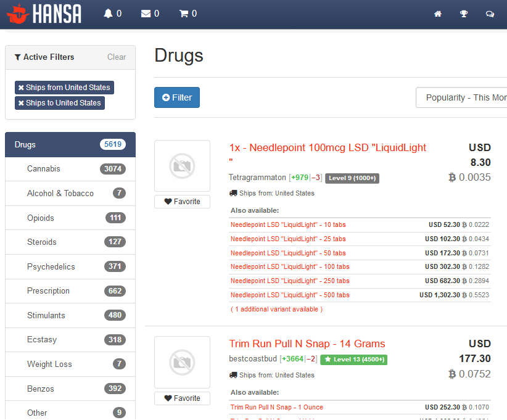Open the Trim Run Pull N Snap 14 Grams title

[x=307, y=344]
